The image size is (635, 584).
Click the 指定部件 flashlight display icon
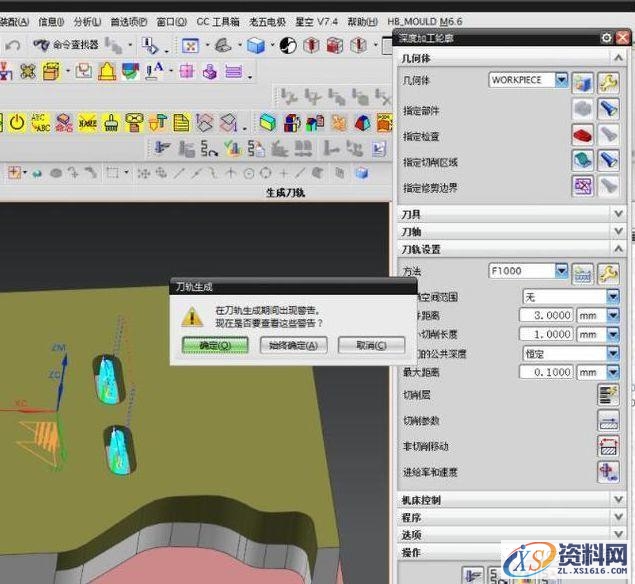tap(609, 109)
